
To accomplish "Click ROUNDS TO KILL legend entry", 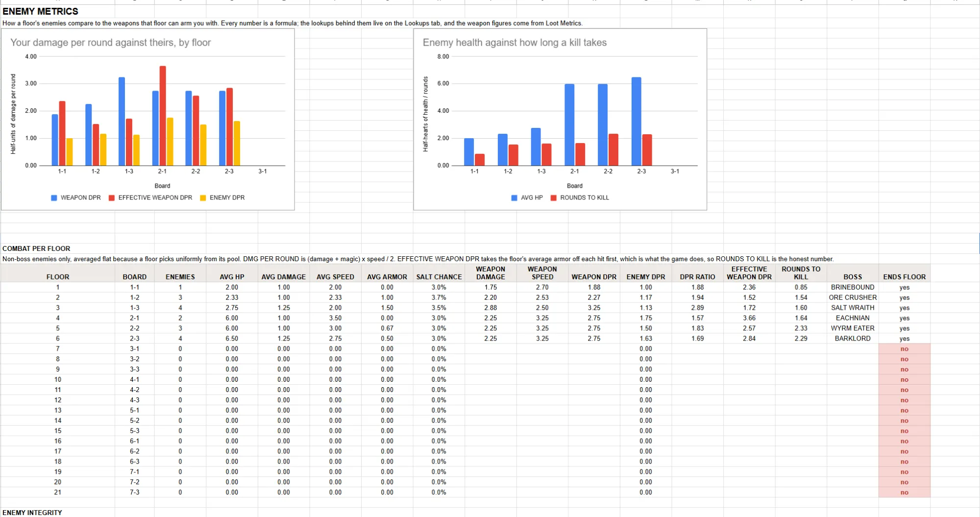I will click(580, 198).
